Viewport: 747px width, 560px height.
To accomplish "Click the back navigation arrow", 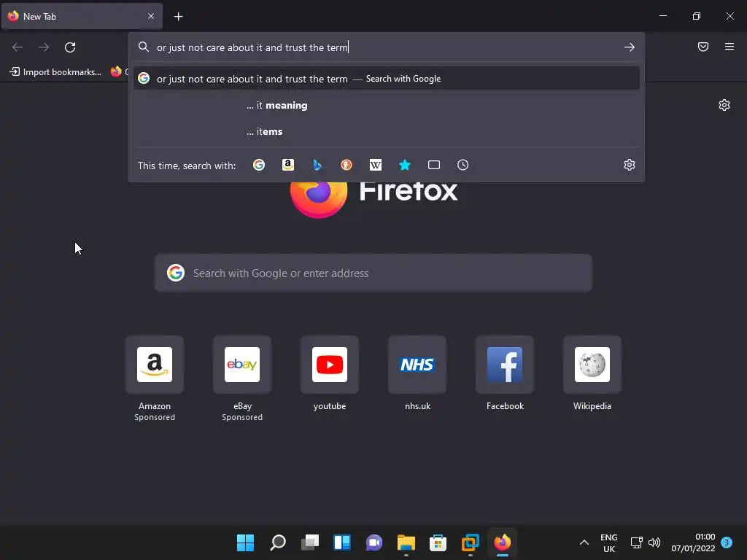I will [x=18, y=47].
